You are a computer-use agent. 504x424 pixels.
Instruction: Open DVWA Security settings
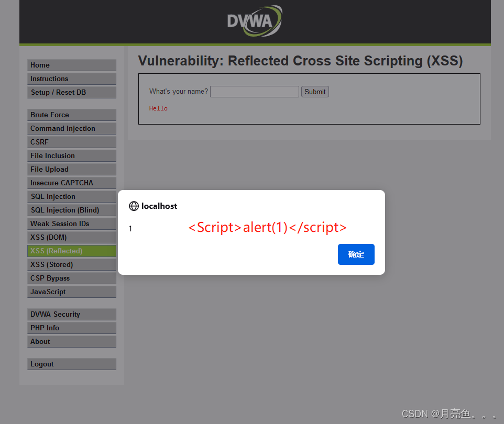pos(72,314)
